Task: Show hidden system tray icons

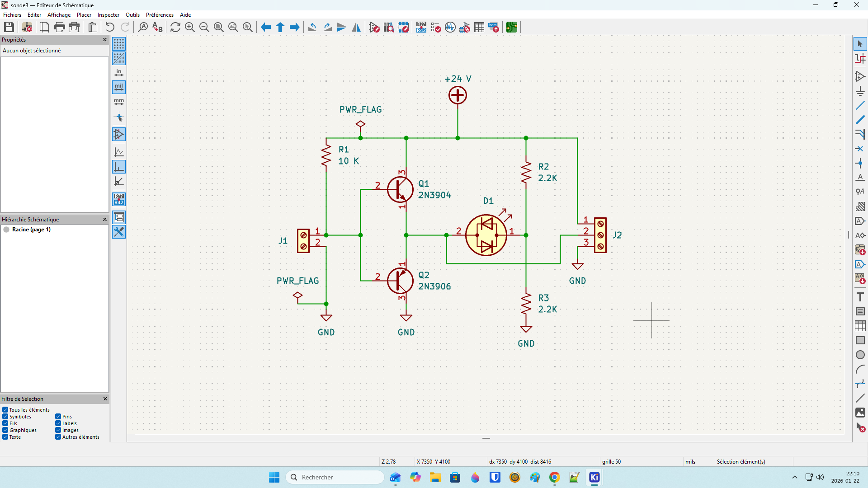Action: point(794,477)
